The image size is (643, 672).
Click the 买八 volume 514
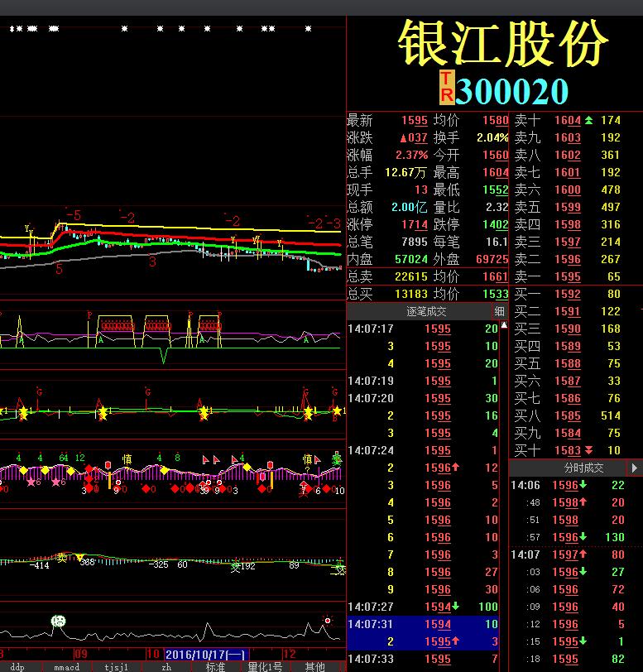click(611, 415)
